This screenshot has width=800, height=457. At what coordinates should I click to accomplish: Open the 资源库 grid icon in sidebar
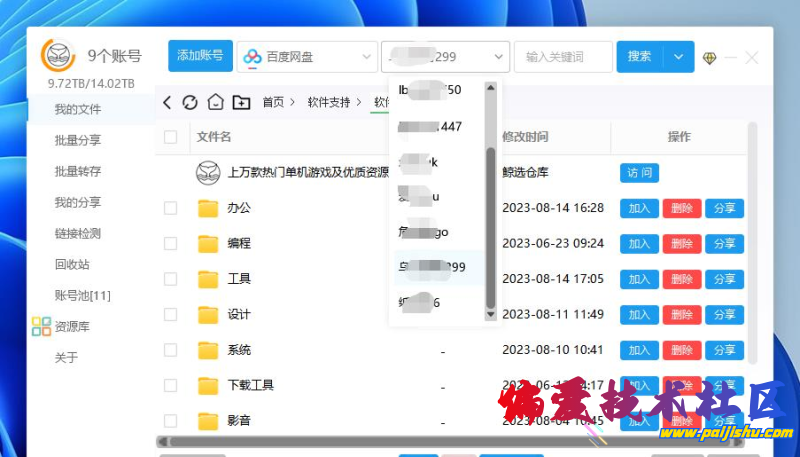[x=41, y=326]
